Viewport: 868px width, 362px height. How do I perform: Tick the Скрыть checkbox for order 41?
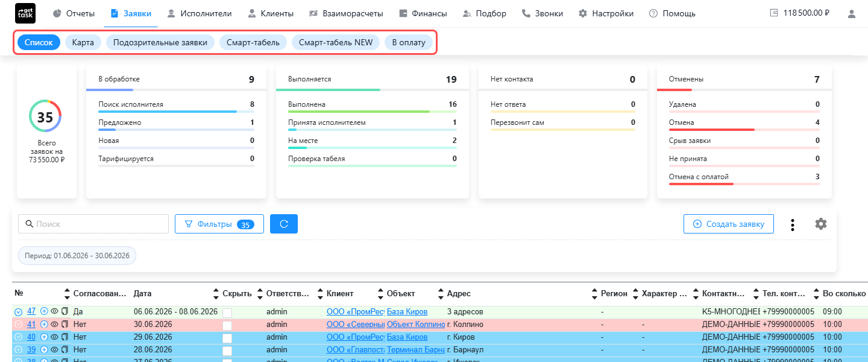(227, 325)
